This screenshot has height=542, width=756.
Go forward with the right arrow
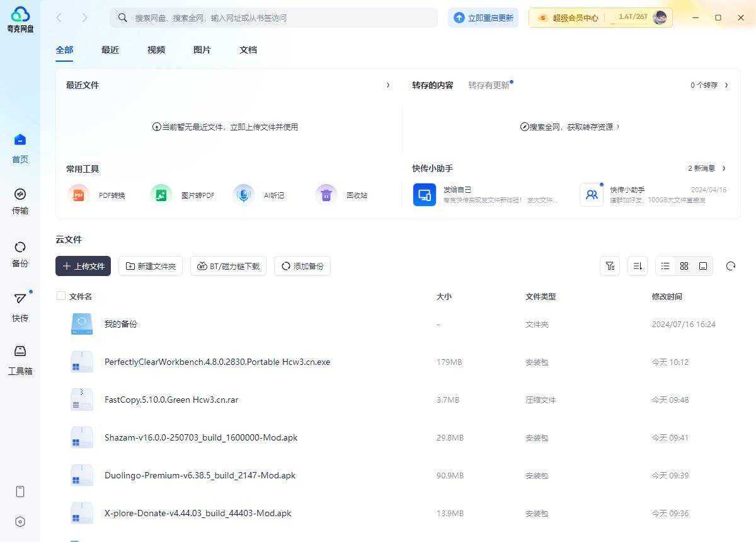click(84, 18)
